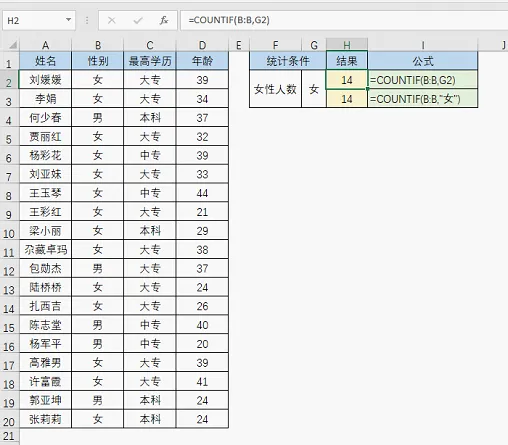Click the 最高学历 header cell

point(150,61)
